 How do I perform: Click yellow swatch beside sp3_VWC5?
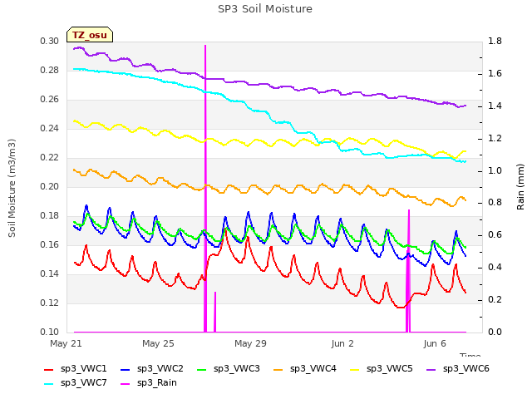355,370
